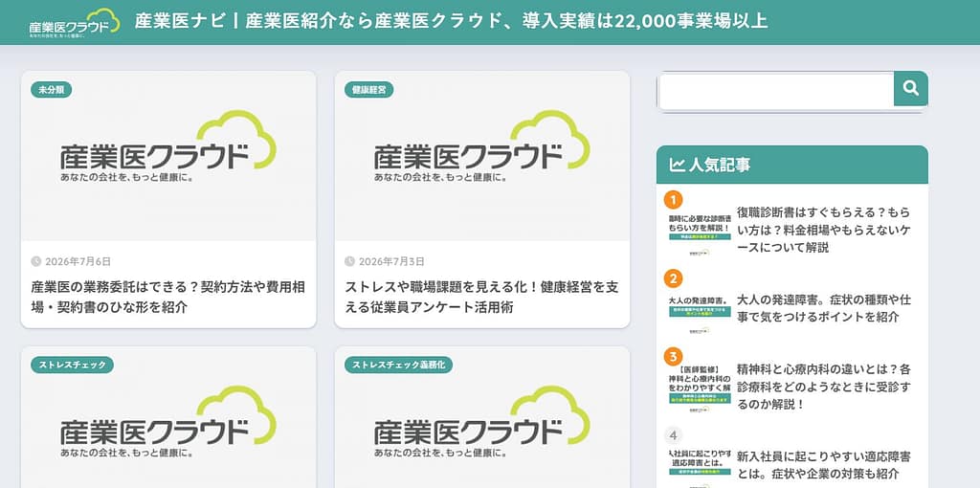Open the 産業医ナビ site title link

452,21
